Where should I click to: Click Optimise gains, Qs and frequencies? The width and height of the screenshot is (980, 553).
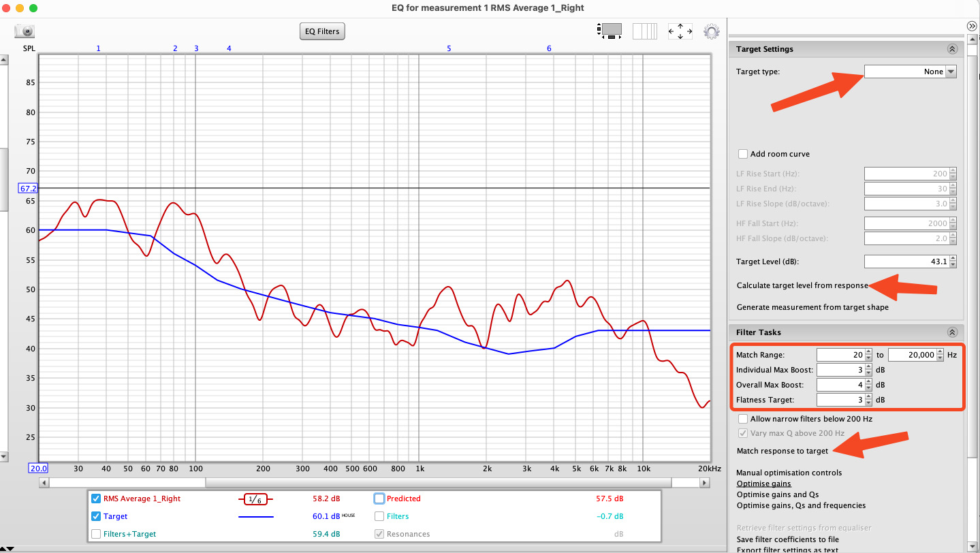[801, 505]
